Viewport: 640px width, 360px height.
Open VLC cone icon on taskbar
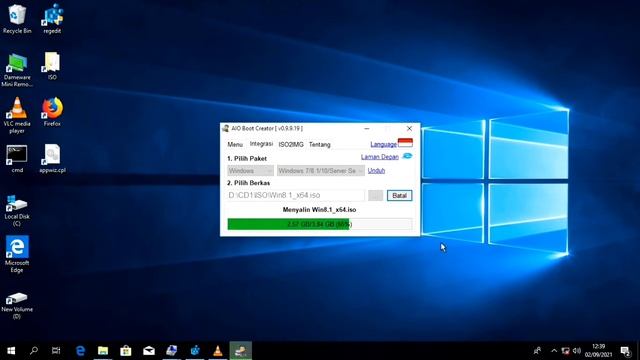pyautogui.click(x=218, y=351)
